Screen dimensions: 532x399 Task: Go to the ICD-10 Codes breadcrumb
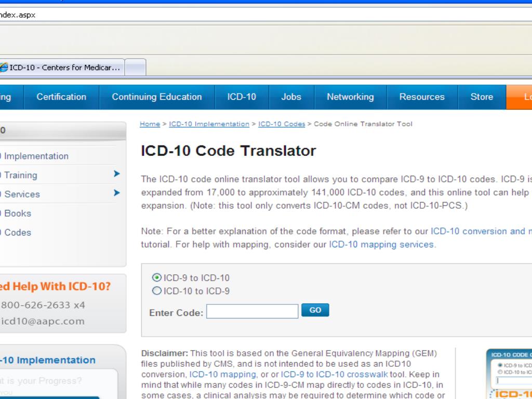(x=282, y=124)
